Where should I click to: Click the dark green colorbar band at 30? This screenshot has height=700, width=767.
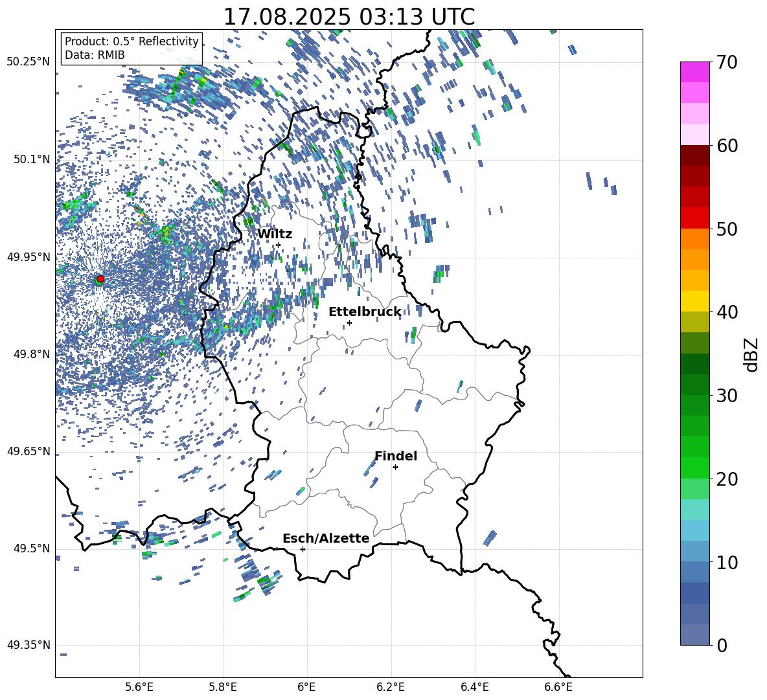pos(694,385)
